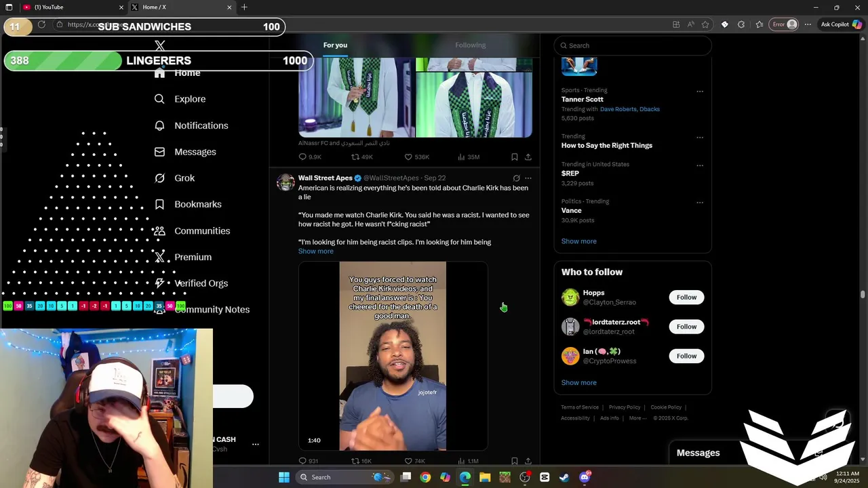This screenshot has height=488, width=868.
Task: Open account options menu near profile
Action: coord(256,445)
